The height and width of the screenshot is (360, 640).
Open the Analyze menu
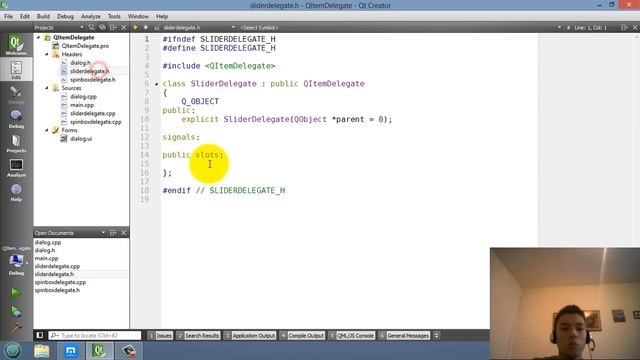91,16
